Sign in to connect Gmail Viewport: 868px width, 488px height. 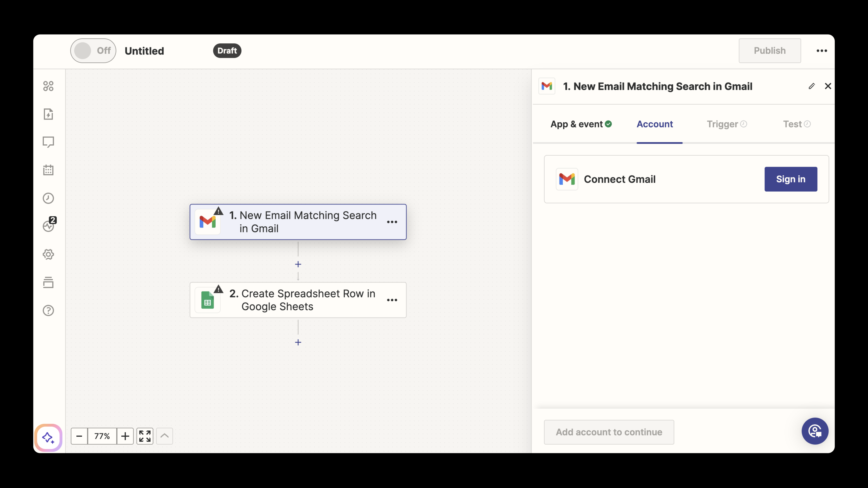[790, 179]
